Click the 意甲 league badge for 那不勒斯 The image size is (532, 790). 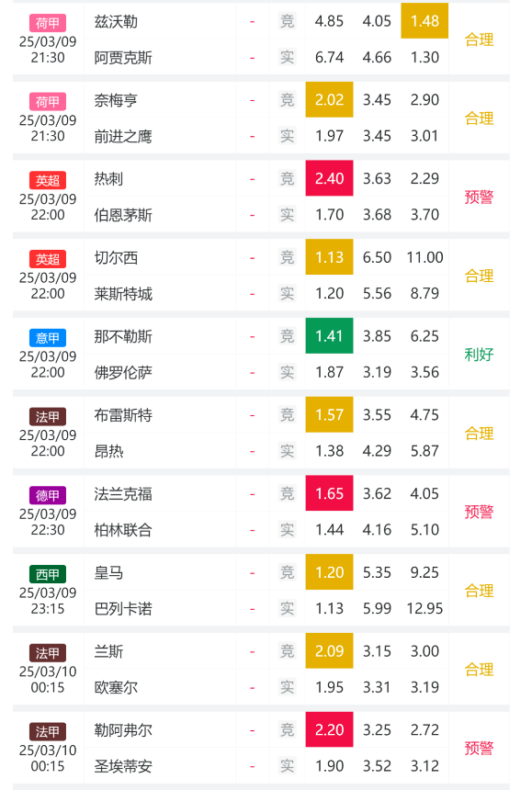(x=48, y=337)
